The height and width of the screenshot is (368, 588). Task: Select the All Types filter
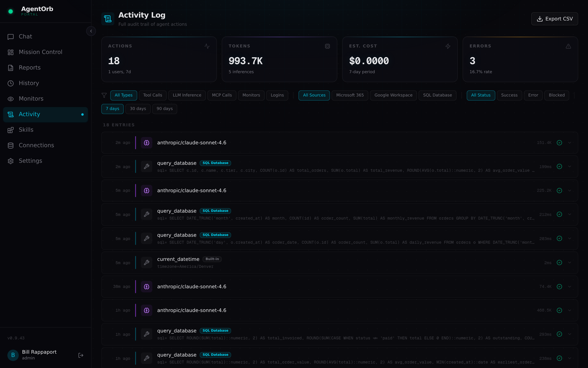pos(124,95)
